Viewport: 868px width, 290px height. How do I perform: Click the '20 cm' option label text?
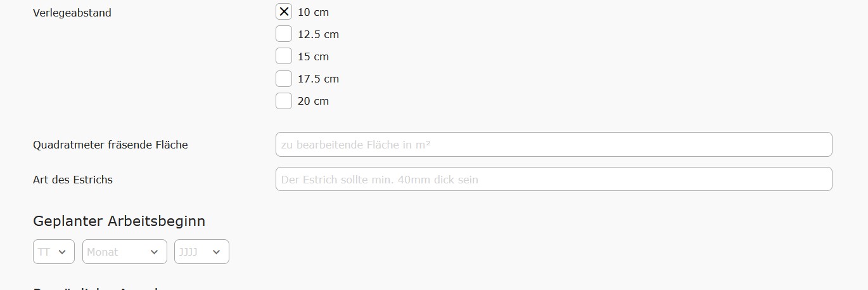coord(313,101)
